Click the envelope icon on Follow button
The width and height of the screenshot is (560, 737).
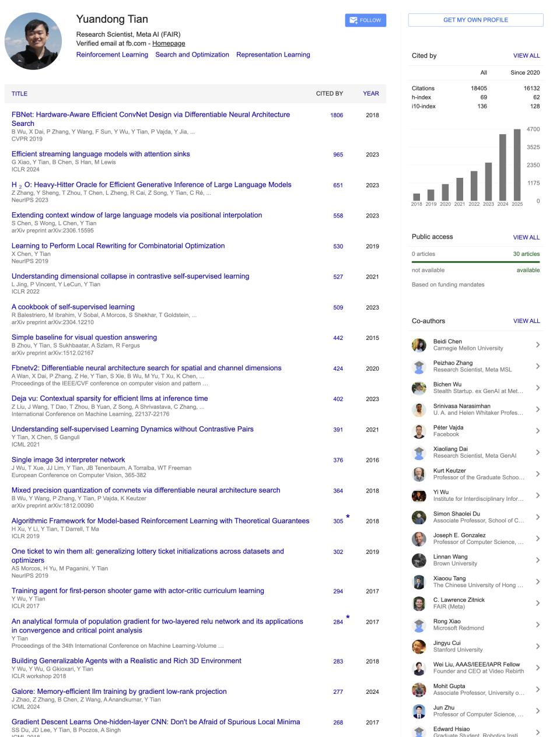pyautogui.click(x=353, y=20)
